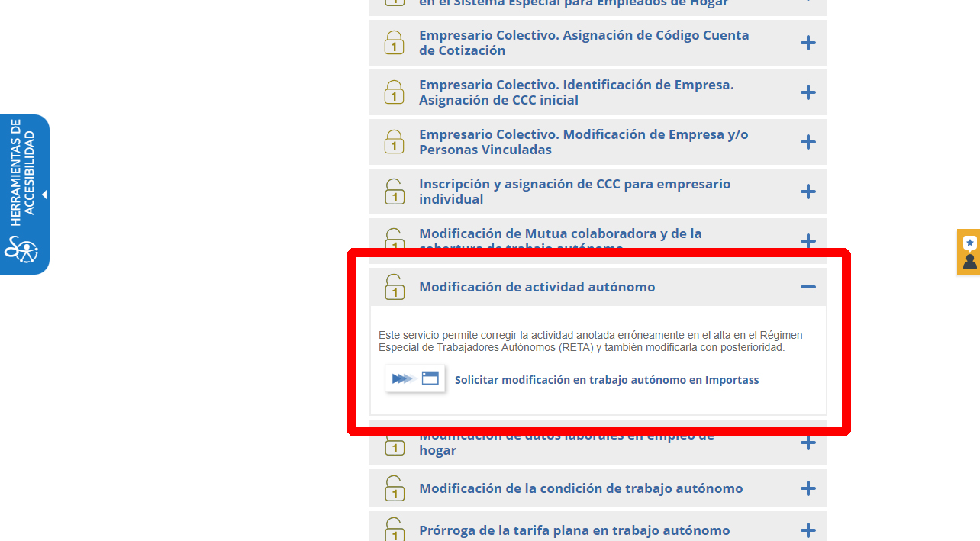
Task: Open title 'Empresario Colectivo. Asignación de Código Cuenta de Cotización'
Action: 584,43
